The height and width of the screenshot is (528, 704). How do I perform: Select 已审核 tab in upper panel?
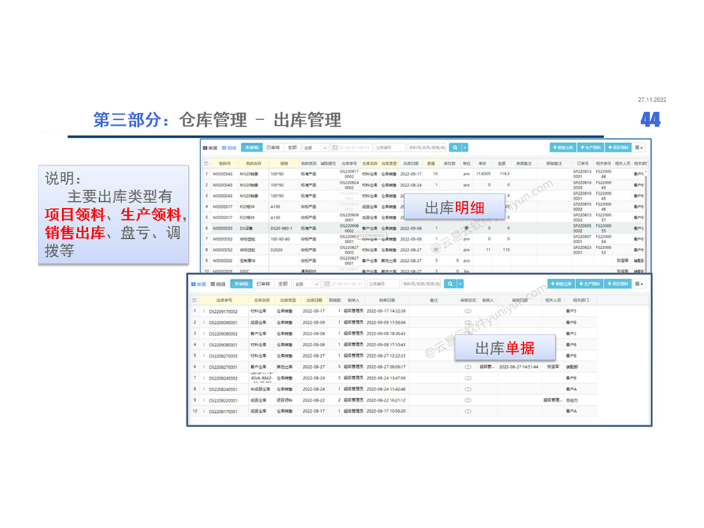point(273,147)
